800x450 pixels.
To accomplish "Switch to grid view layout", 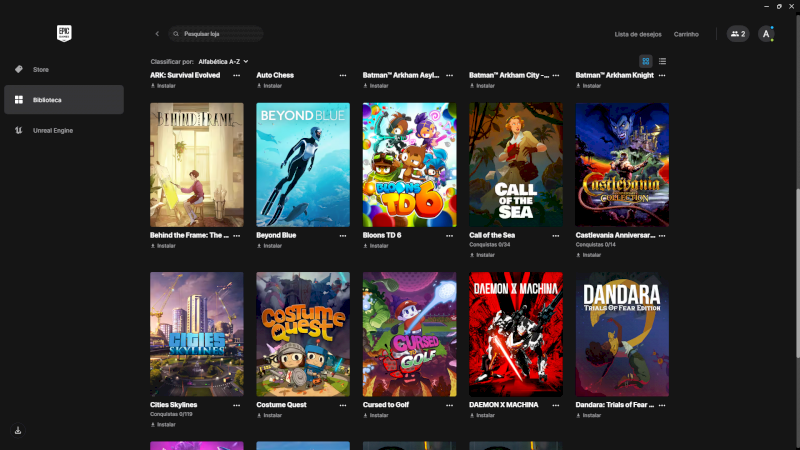I will [x=646, y=61].
